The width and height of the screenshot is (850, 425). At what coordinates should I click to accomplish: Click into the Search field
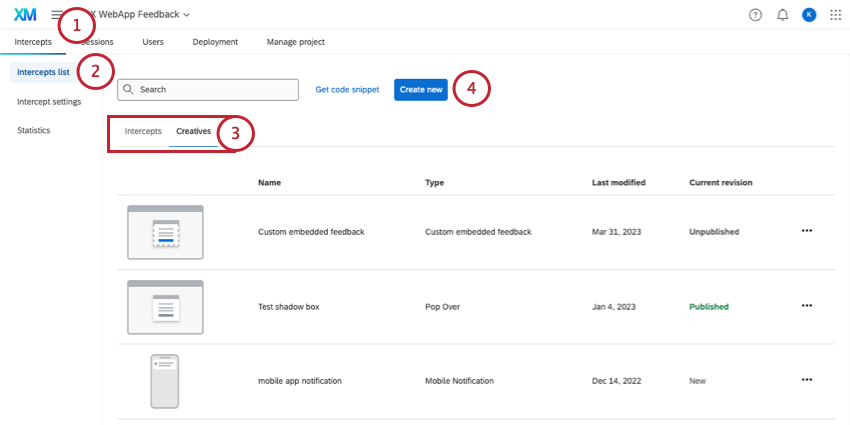click(x=208, y=89)
